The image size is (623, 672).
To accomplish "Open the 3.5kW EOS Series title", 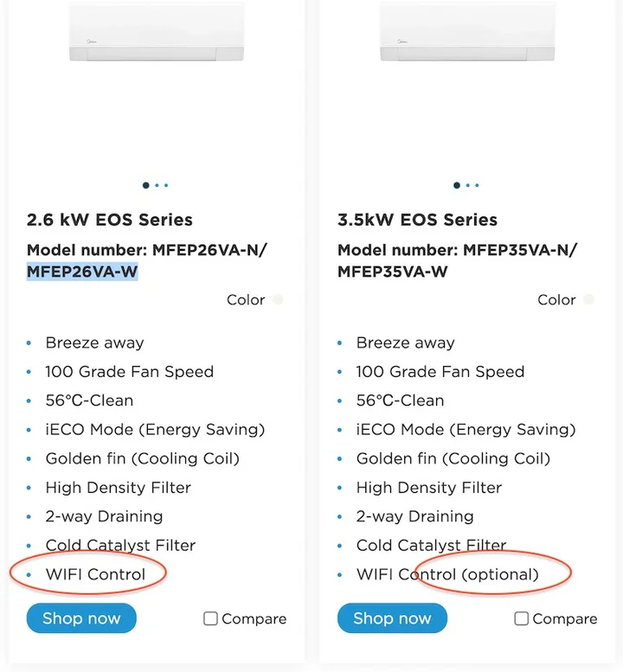I will 417,220.
